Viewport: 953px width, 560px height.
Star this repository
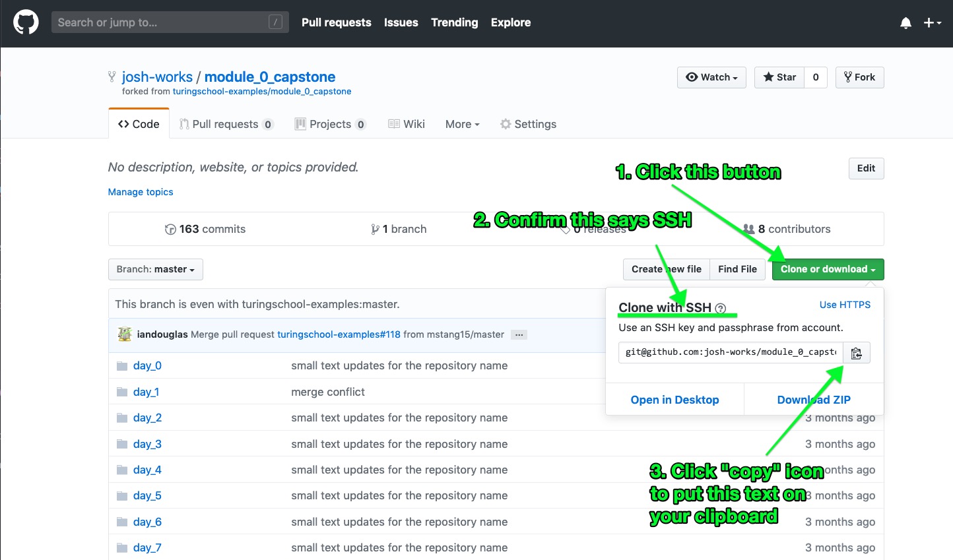(779, 77)
